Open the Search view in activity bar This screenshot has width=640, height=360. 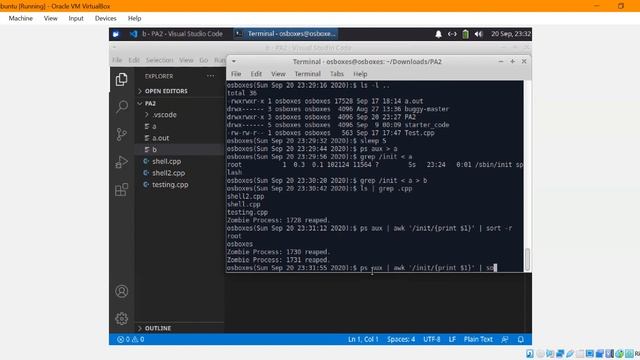click(x=121, y=107)
